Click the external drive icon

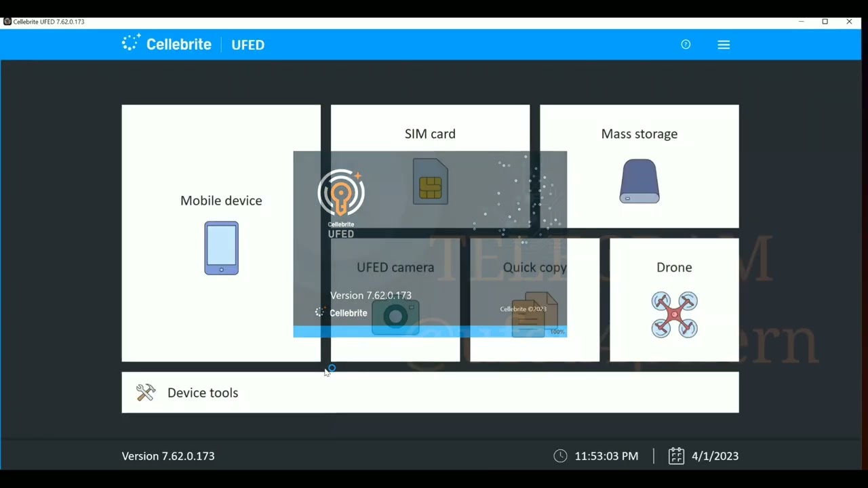pyautogui.click(x=639, y=181)
